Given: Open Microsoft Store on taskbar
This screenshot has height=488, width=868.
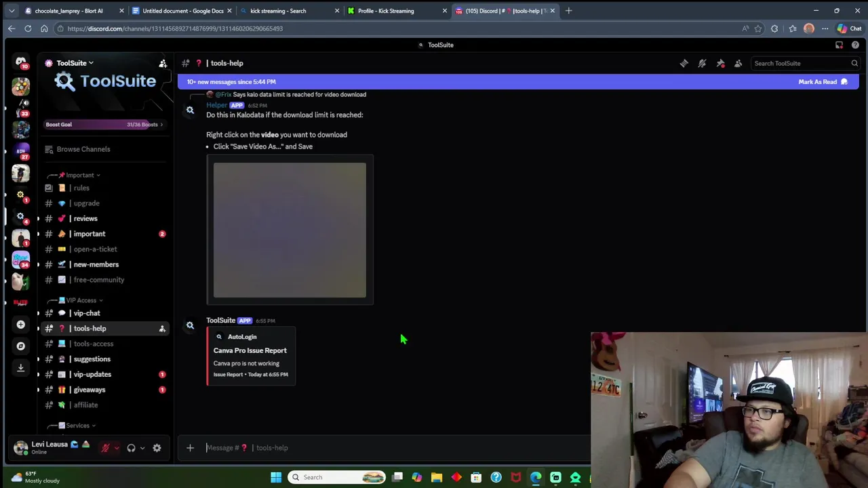Looking at the screenshot, I should 476,477.
